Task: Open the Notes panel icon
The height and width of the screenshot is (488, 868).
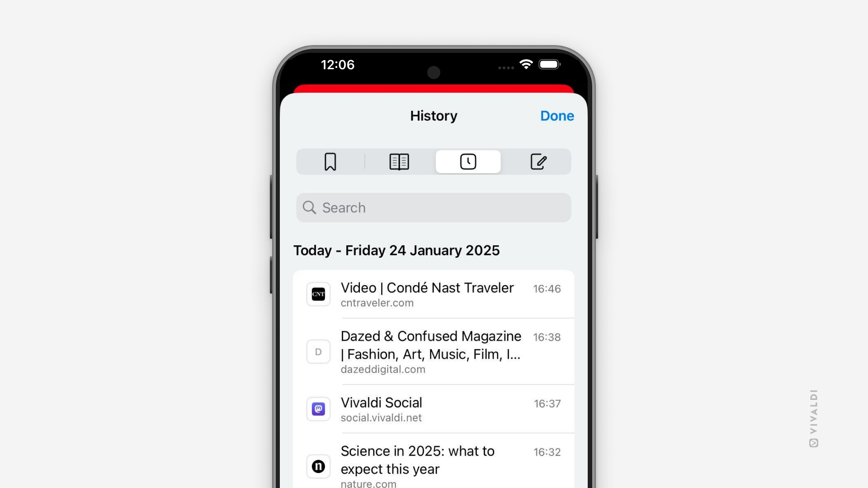Action: coord(537,161)
